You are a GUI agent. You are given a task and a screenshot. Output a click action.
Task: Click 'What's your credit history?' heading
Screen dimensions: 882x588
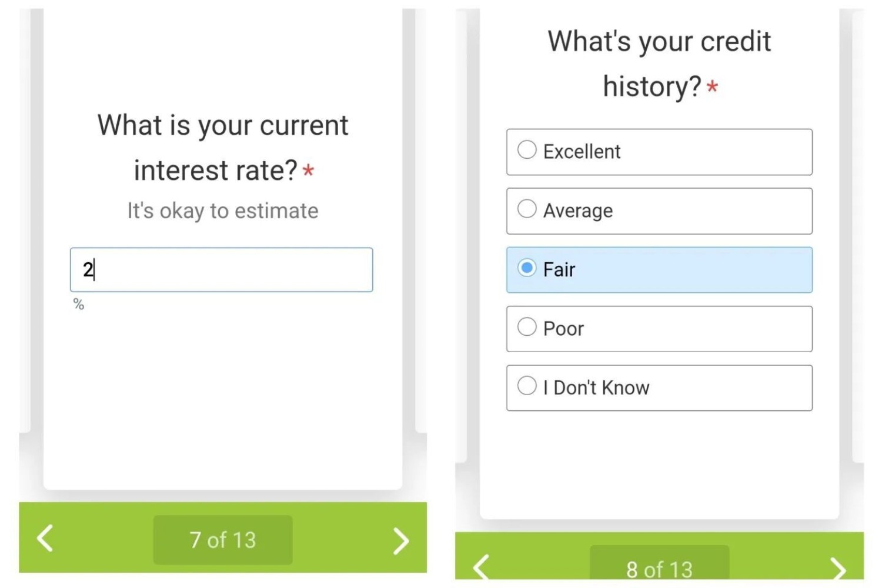pyautogui.click(x=659, y=64)
